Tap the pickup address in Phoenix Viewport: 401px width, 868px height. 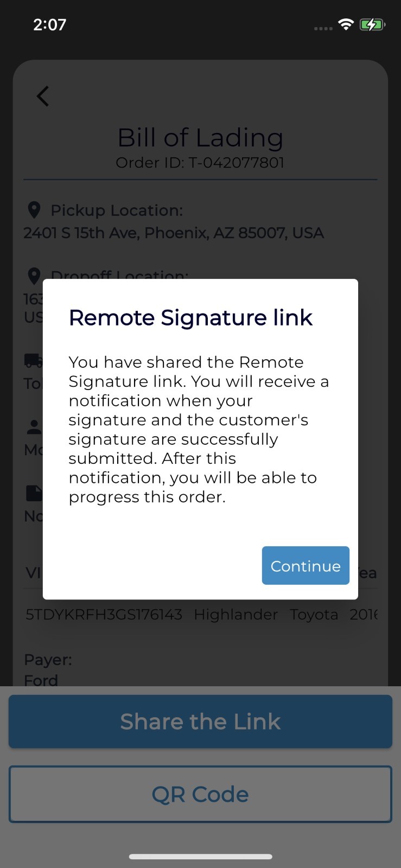coord(174,233)
